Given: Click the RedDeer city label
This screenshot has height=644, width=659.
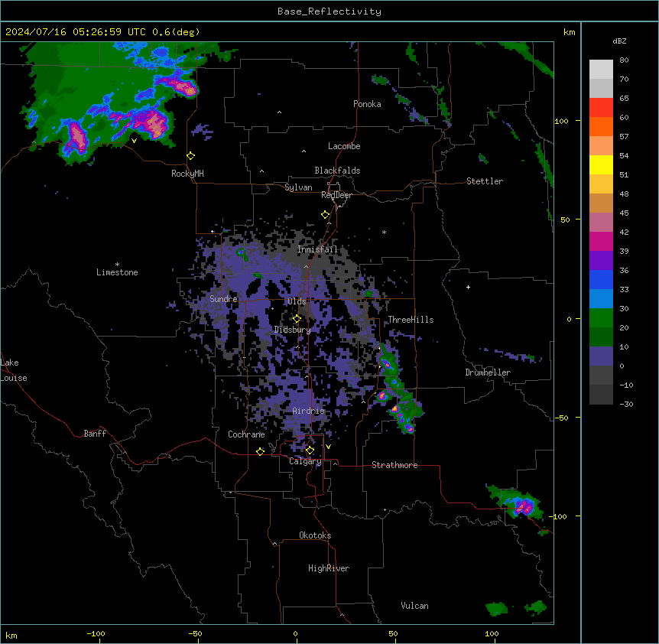Looking at the screenshot, I should point(336,195).
